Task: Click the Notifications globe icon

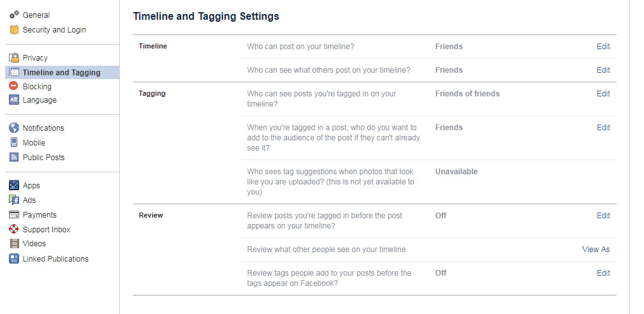Action: pyautogui.click(x=14, y=128)
